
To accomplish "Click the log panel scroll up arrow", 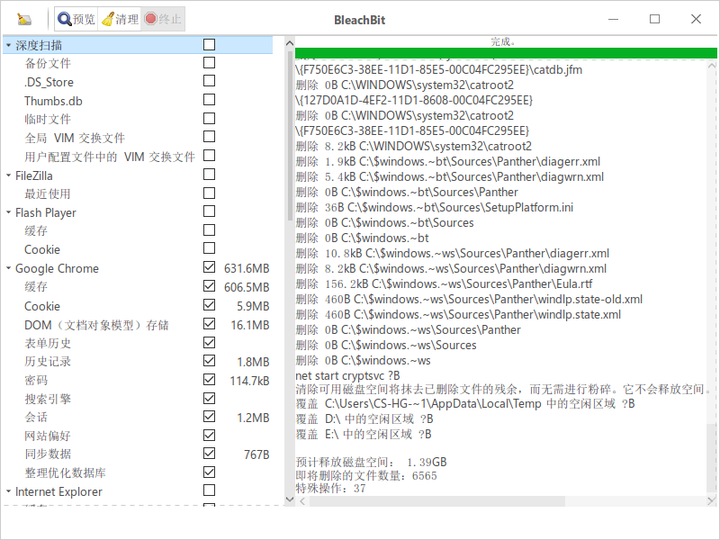I will pos(712,66).
